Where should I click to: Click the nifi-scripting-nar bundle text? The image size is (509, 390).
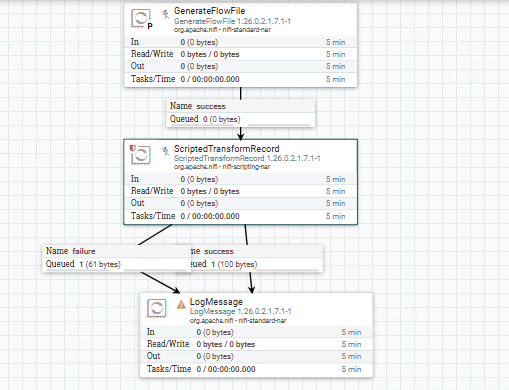point(222,167)
